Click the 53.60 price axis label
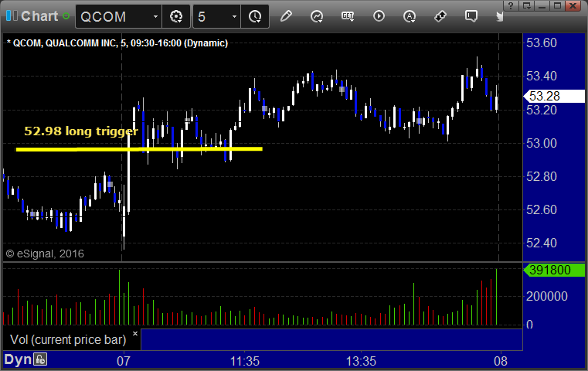The height and width of the screenshot is (371, 588). coord(542,43)
